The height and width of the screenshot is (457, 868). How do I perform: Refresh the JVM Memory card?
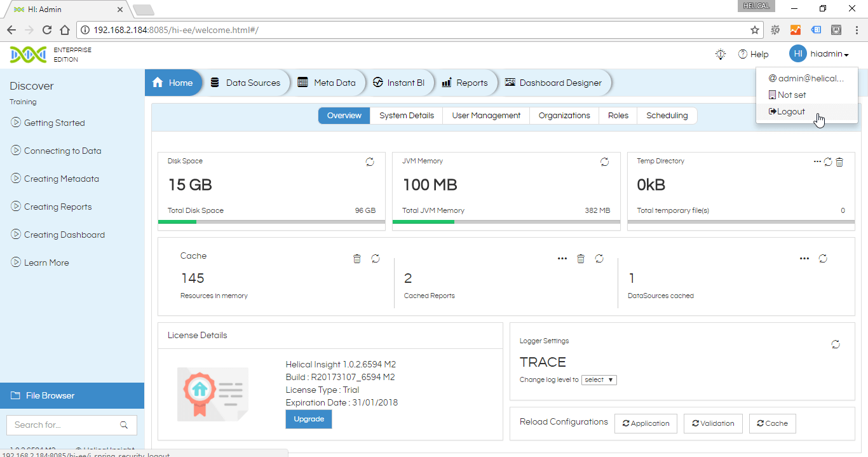coord(604,162)
